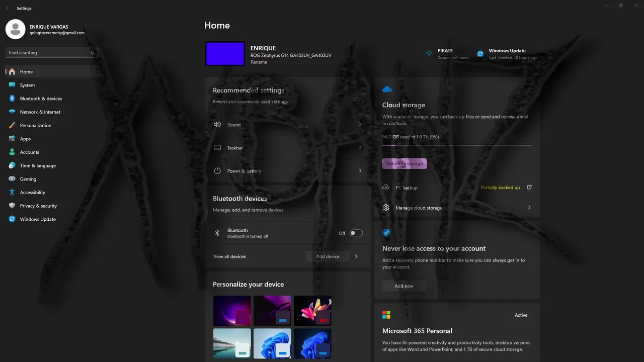Click the back arrow in title bar

(x=8, y=8)
